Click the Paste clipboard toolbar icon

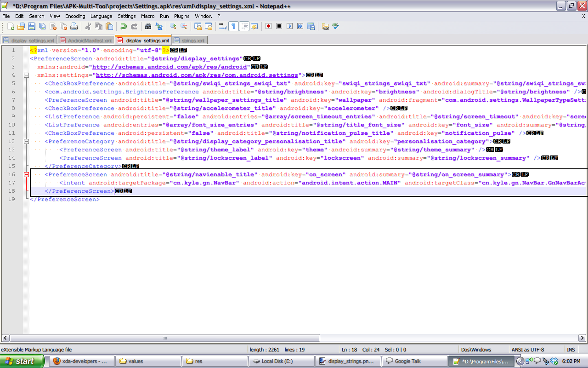[109, 26]
